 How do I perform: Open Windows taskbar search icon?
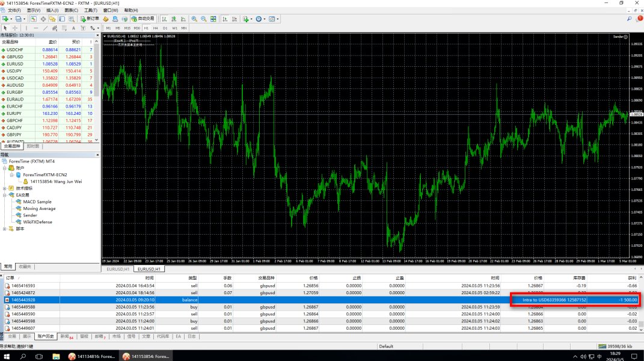22,356
